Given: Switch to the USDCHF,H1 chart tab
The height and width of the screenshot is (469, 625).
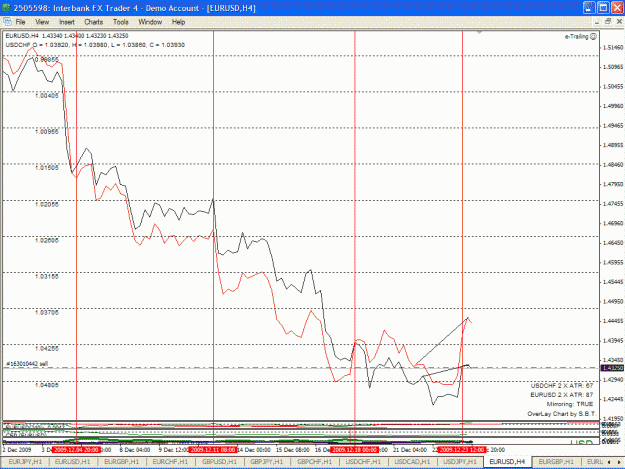Looking at the screenshot, I should (363, 461).
